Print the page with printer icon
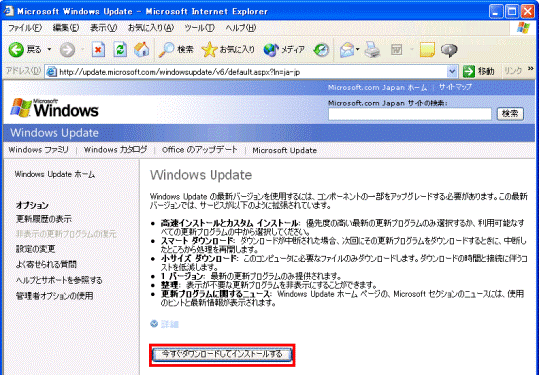 (x=372, y=50)
